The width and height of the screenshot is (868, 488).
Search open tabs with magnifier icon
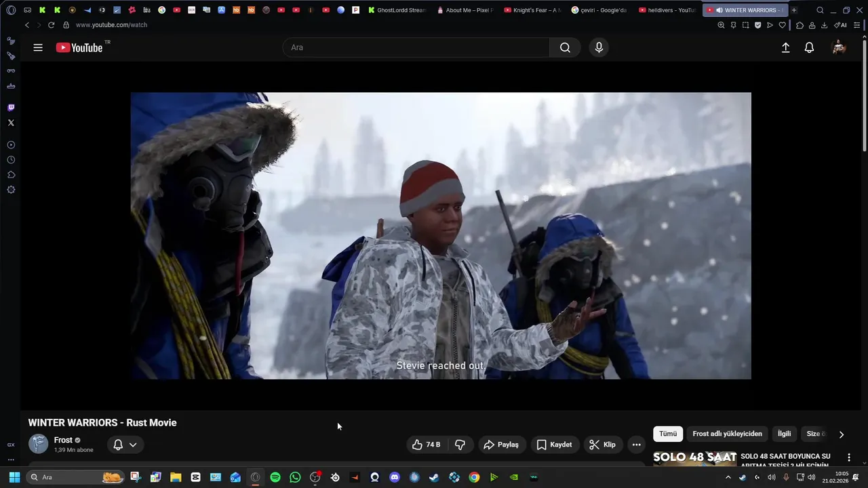tap(820, 10)
